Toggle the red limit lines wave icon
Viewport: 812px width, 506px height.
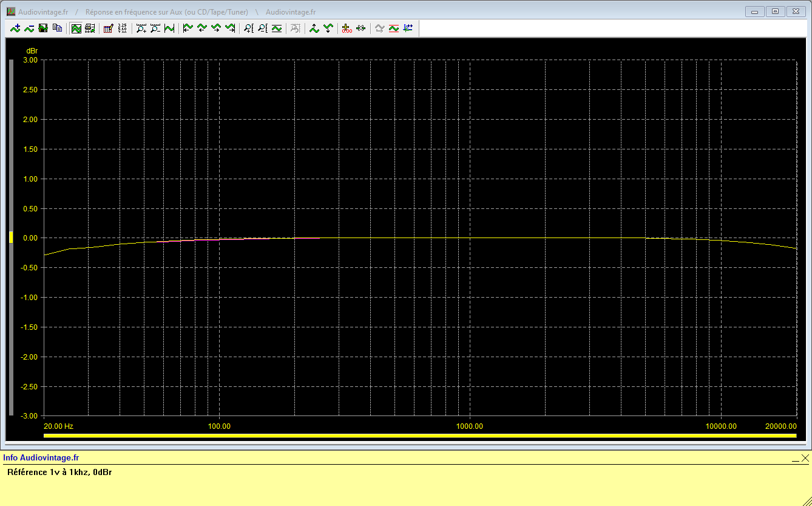point(393,28)
